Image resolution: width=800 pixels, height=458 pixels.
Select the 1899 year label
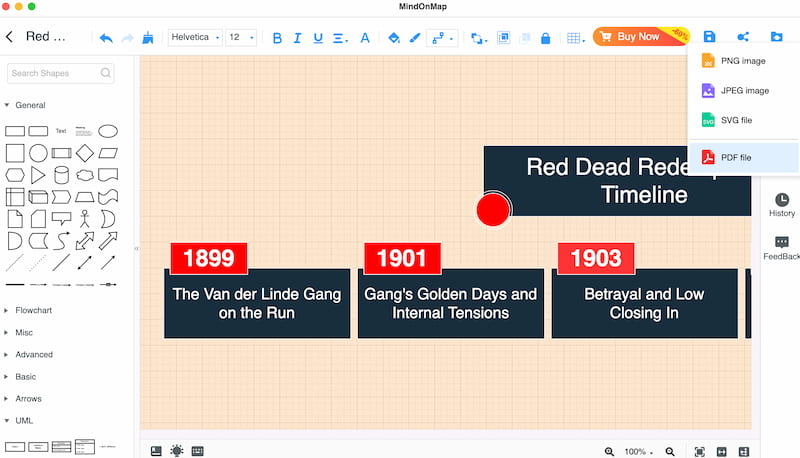pyautogui.click(x=209, y=258)
